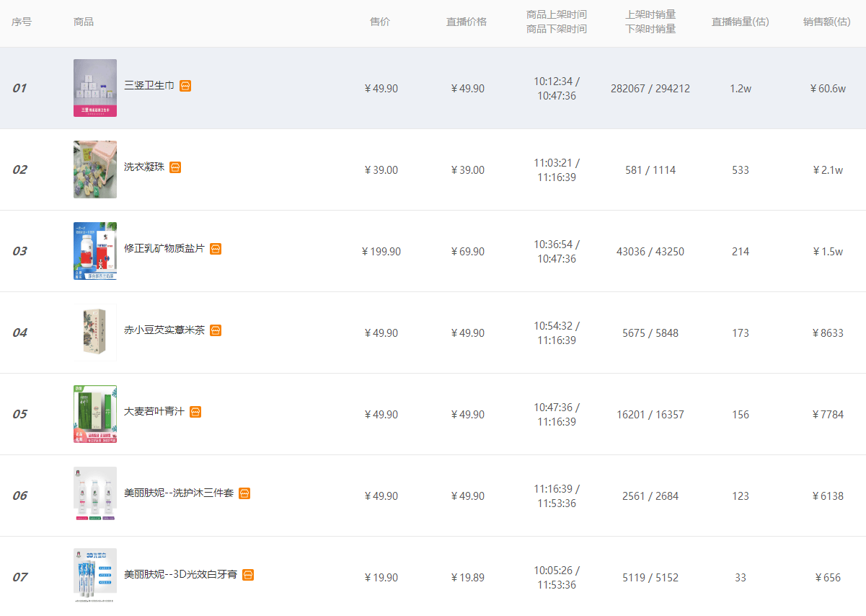This screenshot has height=616, width=866.
Task: Click the 售价 column header
Action: coord(380,22)
